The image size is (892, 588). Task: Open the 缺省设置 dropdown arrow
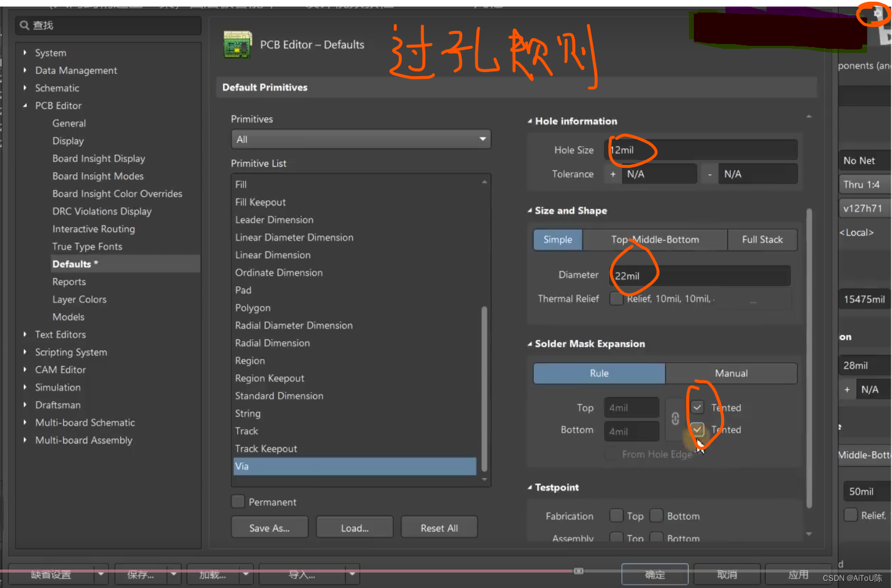coord(101,574)
